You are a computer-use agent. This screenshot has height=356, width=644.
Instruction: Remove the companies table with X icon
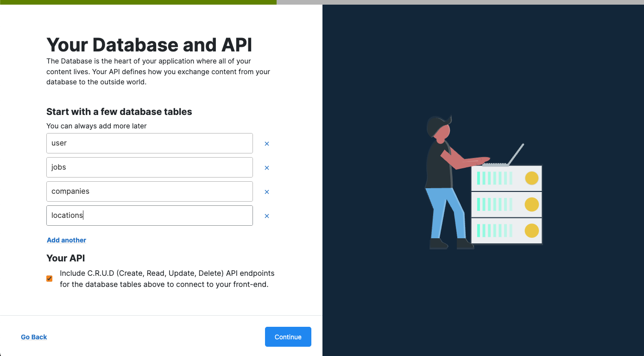[x=267, y=192]
